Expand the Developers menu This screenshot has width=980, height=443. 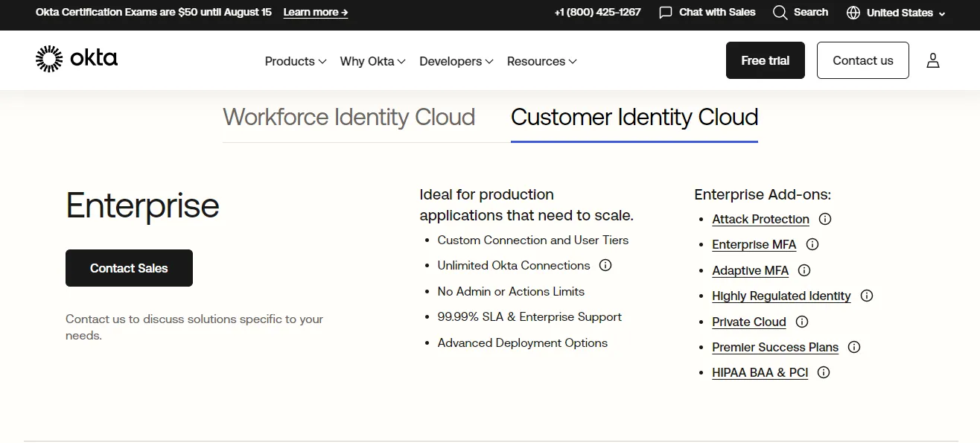[x=456, y=61]
